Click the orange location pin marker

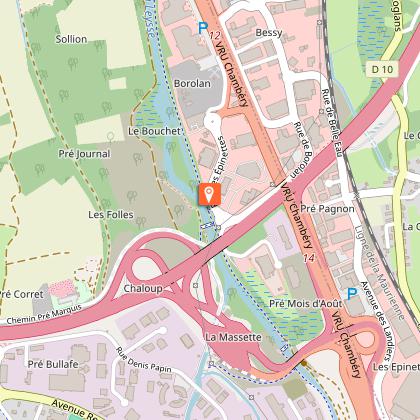tap(209, 194)
